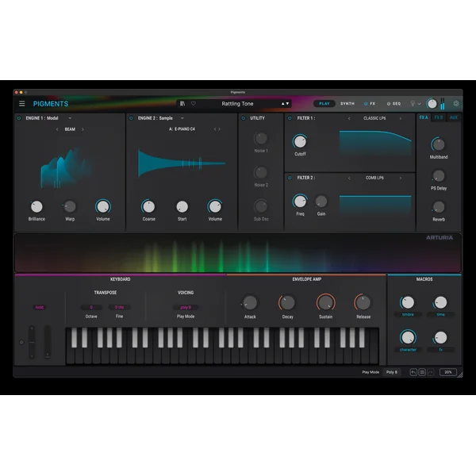Click the Engine 1 Brilliance knob
This screenshot has height=476, width=476.
[36, 207]
